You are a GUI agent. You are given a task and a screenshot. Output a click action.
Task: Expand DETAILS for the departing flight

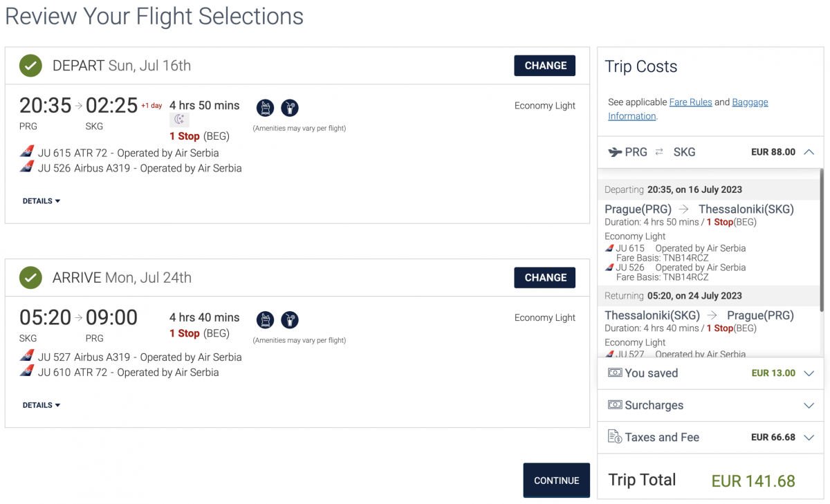tap(41, 201)
